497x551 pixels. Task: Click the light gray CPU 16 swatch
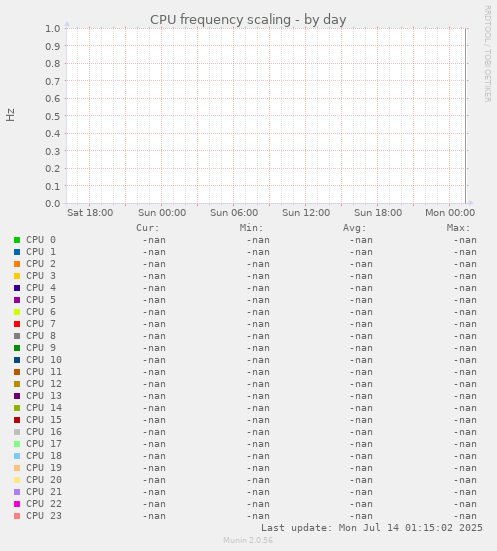tap(17, 432)
